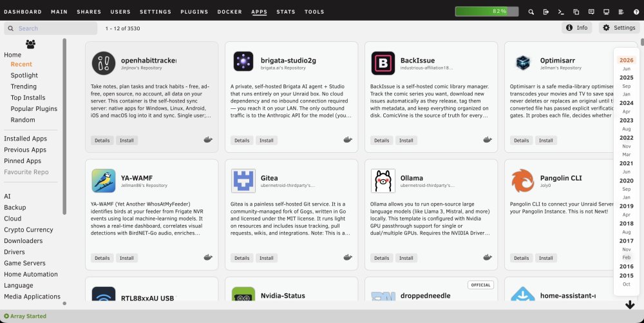
Task: Select Trending in sidebar
Action: click(x=23, y=86)
